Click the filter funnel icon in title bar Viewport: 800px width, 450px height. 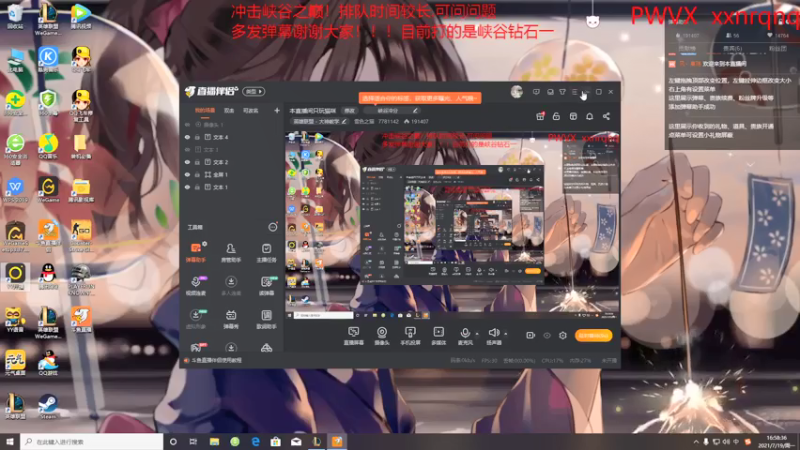[562, 92]
